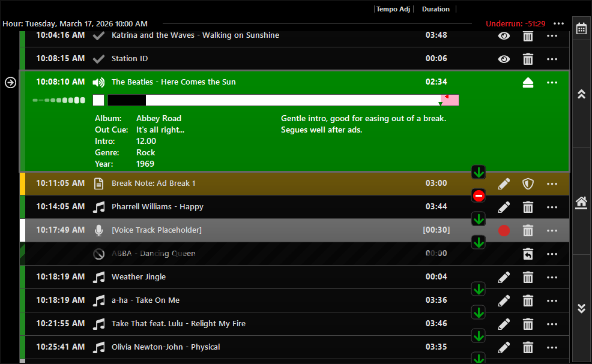The image size is (592, 364).
Task: Edit the a-ha Take On Me entry
Action: pyautogui.click(x=504, y=300)
